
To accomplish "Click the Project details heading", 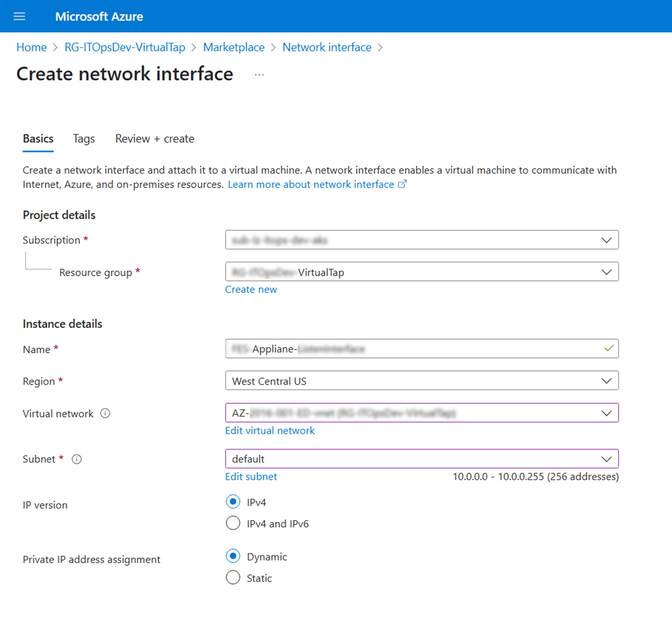I will 59,215.
